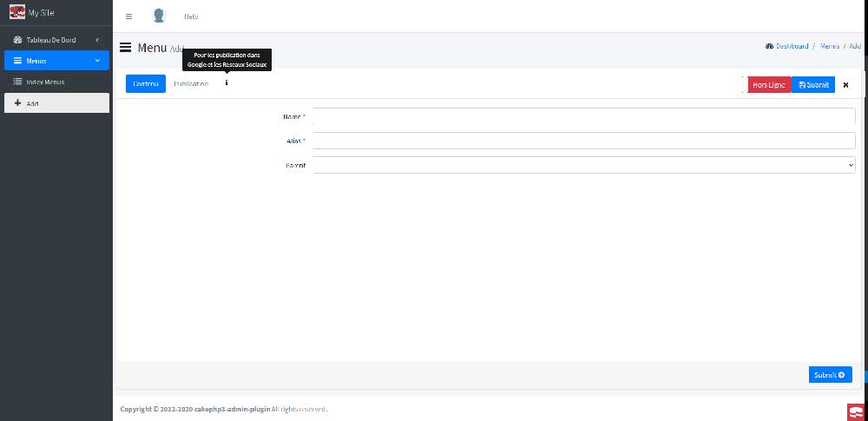The width and height of the screenshot is (868, 421).
Task: Go to the Menus breadcrumb link
Action: click(829, 46)
